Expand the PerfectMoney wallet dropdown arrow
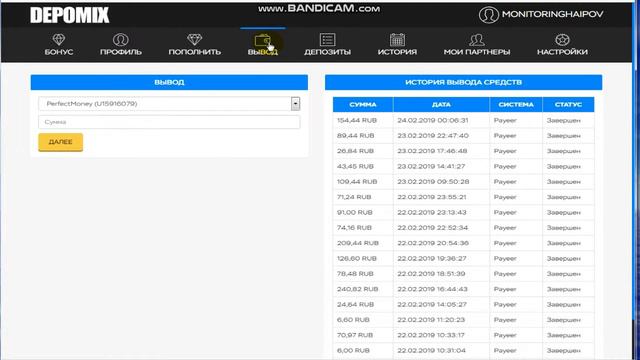Viewport: 640px width, 360px height. click(x=296, y=104)
